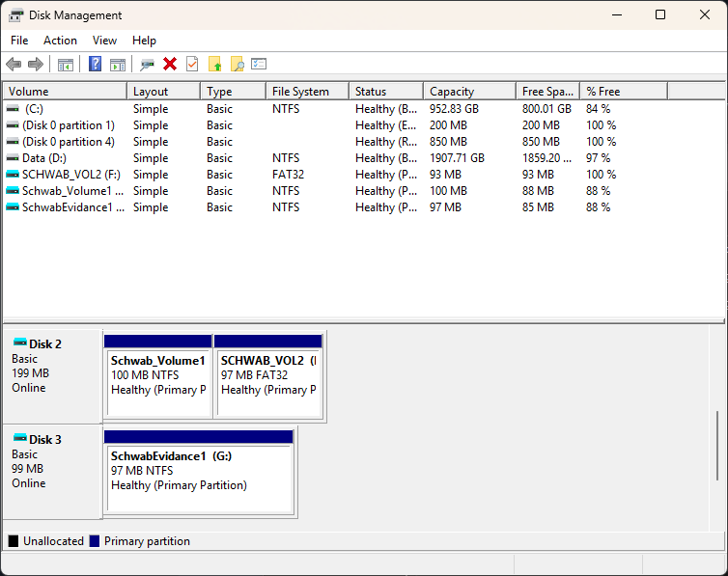Viewport: 728px width, 576px height.
Task: Click the red X Delete icon
Action: coord(170,64)
